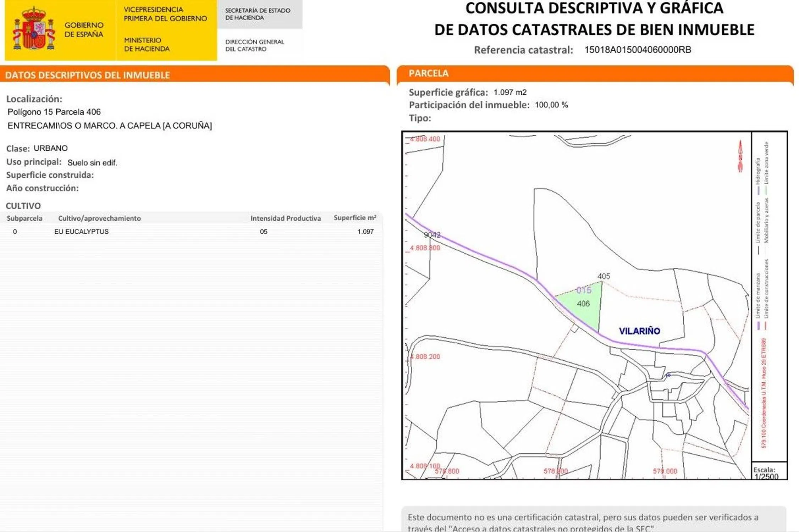The width and height of the screenshot is (799, 532).
Task: Select the EU EUCALYPTUS table row
Action: [x=192, y=232]
